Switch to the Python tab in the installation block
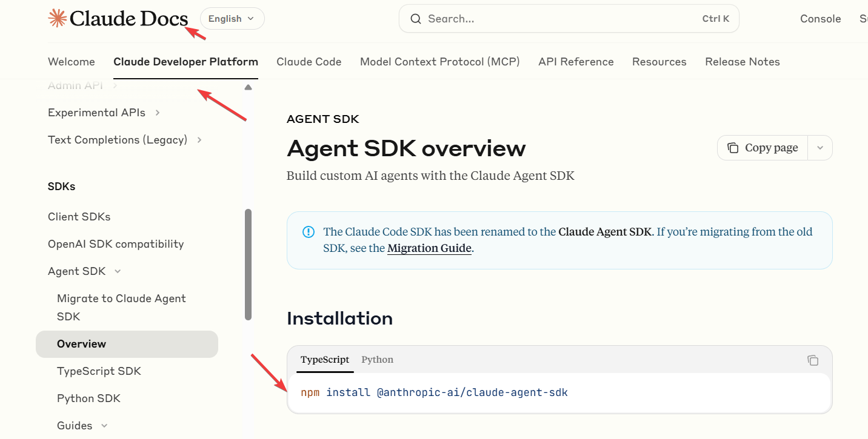Screen dimensions: 868x439 tap(377, 359)
